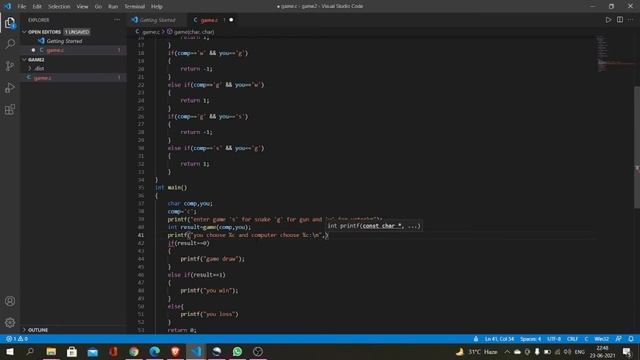Change encoding via UTF-8 in status bar
640x360 pixels.
click(x=554, y=339)
